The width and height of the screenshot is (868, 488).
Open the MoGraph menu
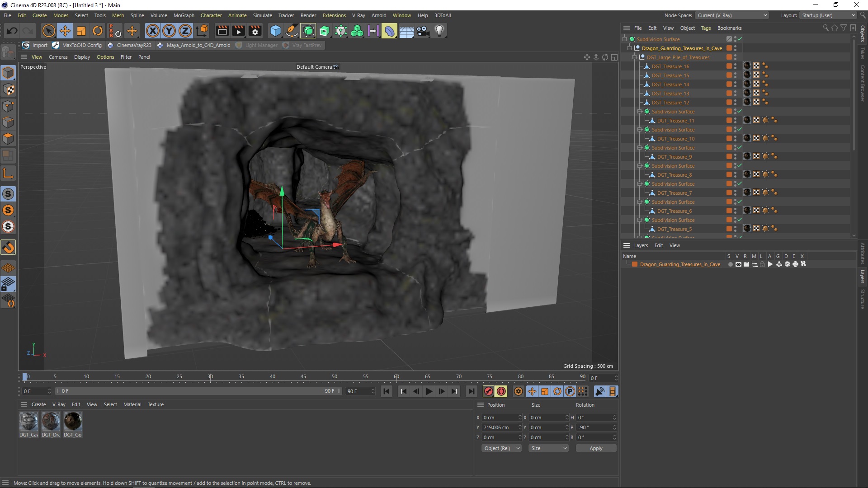click(x=184, y=15)
